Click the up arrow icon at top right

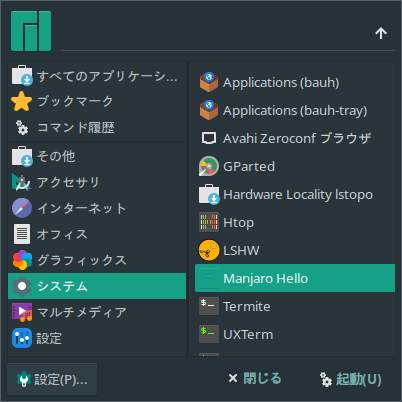(x=381, y=33)
